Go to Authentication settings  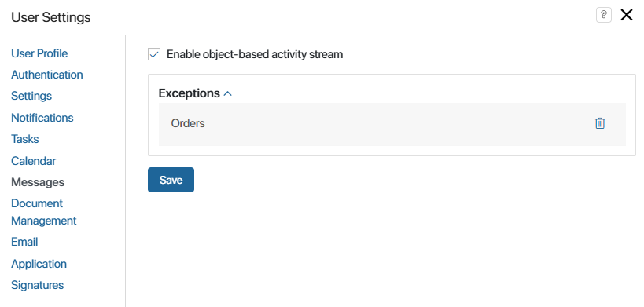47,75
